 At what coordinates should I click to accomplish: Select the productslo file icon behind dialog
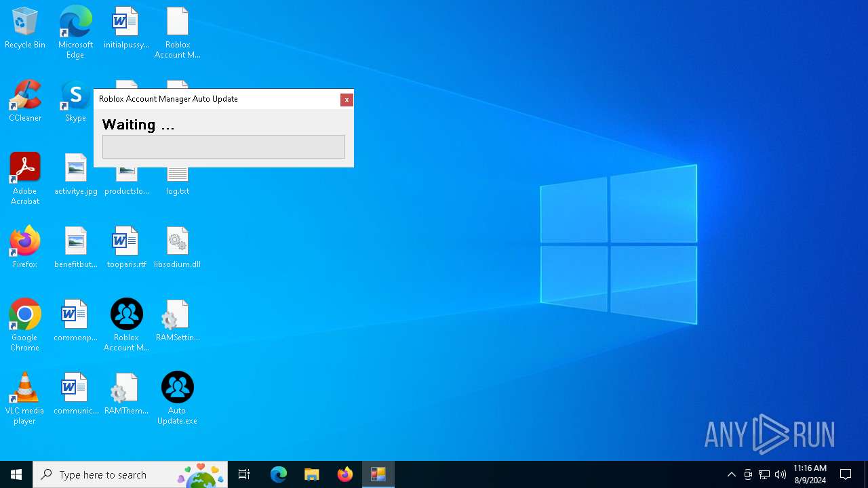pos(126,182)
